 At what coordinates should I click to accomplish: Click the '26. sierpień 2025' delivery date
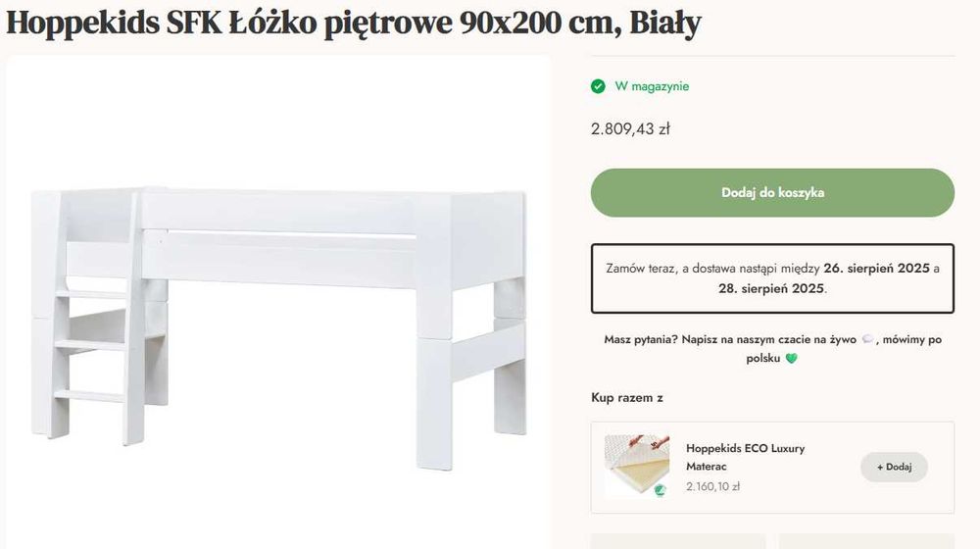tap(875, 268)
